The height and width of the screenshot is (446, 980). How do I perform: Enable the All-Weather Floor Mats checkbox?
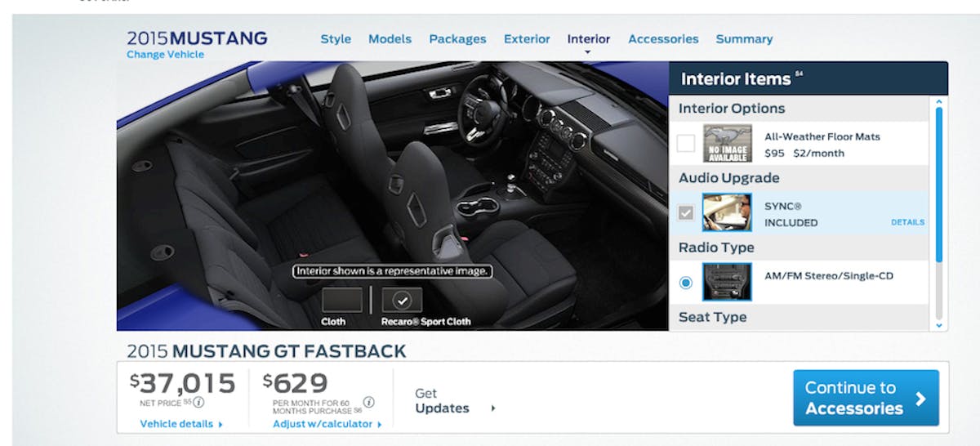[x=686, y=144]
